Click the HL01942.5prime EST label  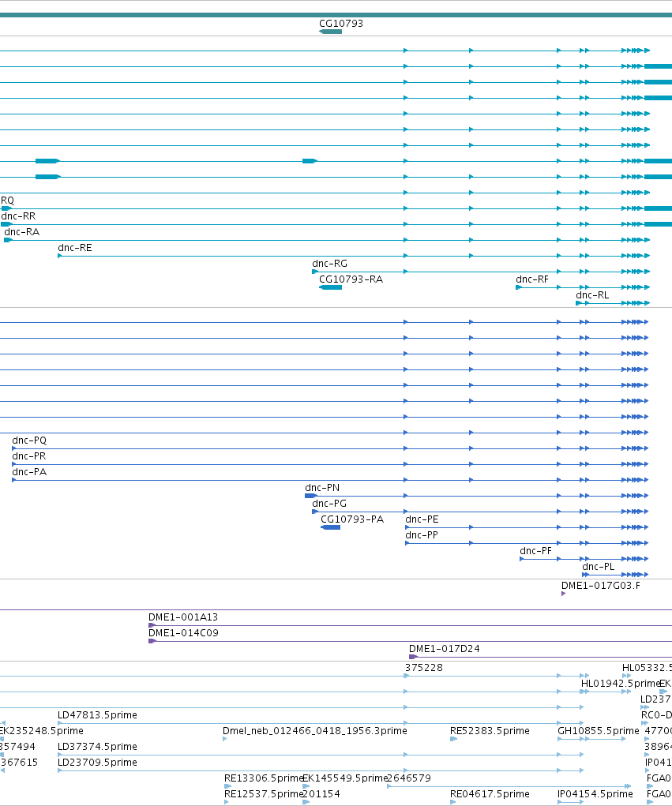pyautogui.click(x=620, y=684)
